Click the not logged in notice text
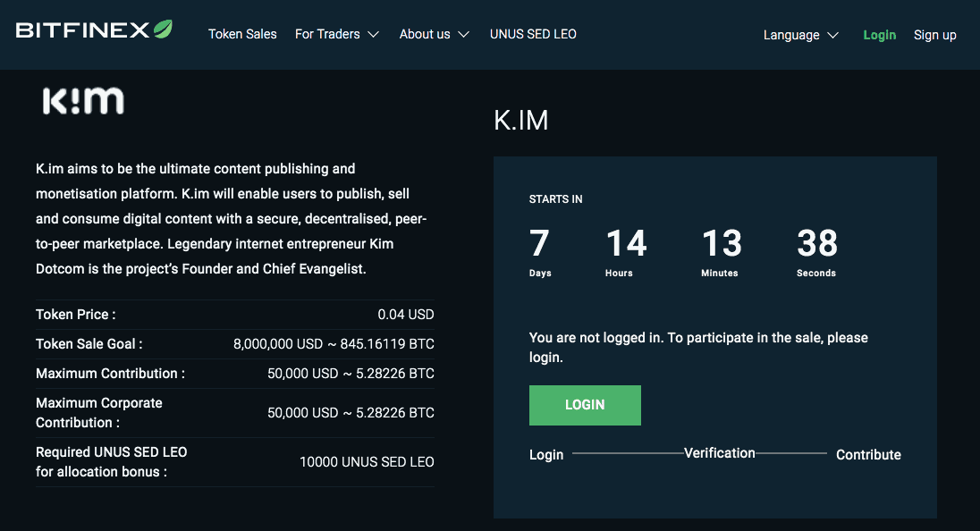The image size is (980, 531). [x=698, y=348]
